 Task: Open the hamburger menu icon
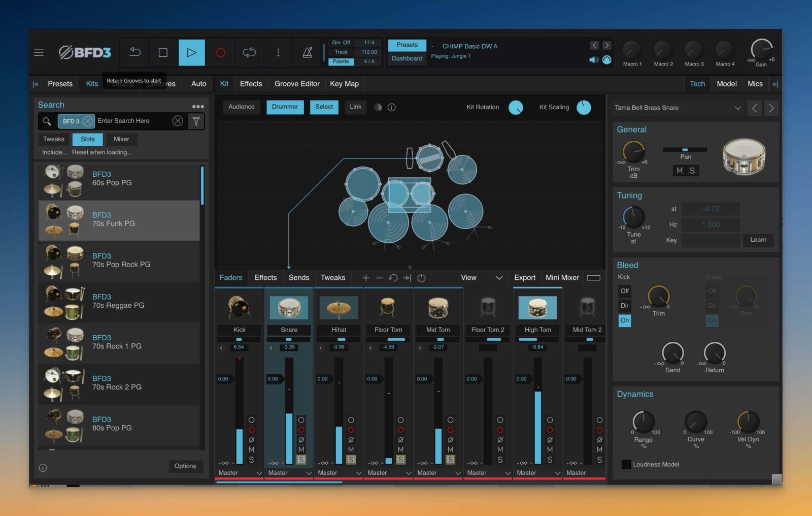(39, 52)
